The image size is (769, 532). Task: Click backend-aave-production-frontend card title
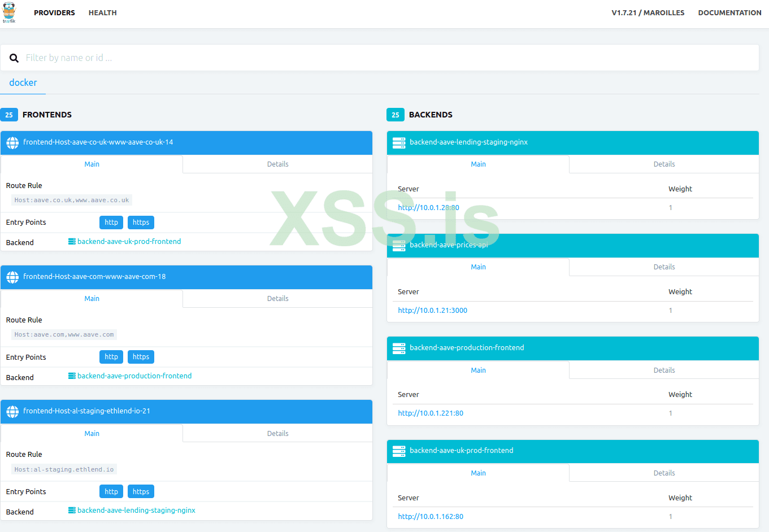click(467, 348)
